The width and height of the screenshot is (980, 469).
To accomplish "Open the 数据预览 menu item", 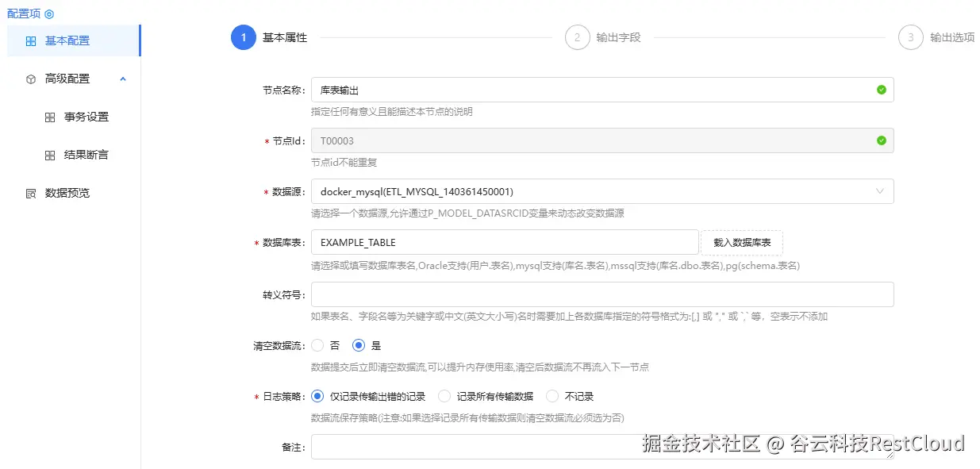I will (x=74, y=193).
